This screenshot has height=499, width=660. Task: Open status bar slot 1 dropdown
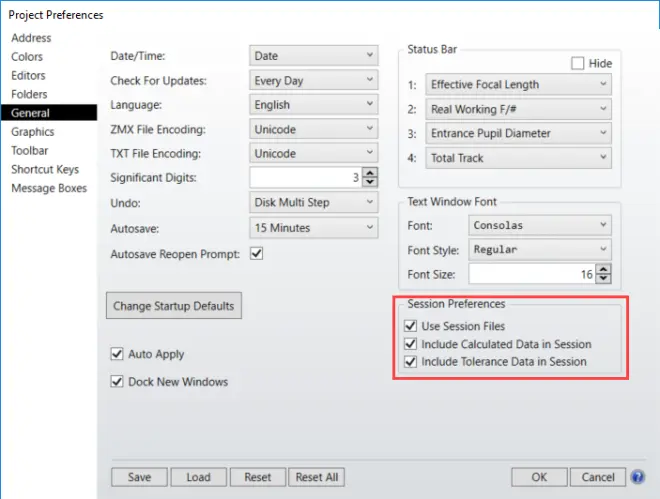[x=518, y=85]
